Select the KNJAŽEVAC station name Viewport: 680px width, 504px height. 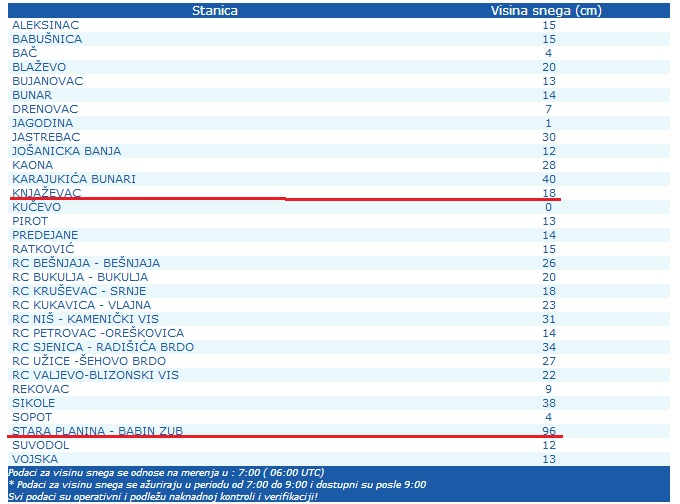pyautogui.click(x=46, y=193)
